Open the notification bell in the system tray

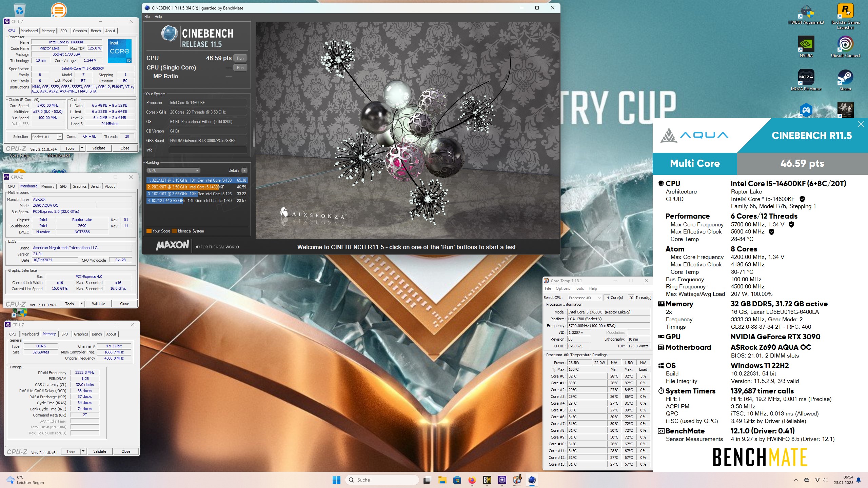click(859, 480)
